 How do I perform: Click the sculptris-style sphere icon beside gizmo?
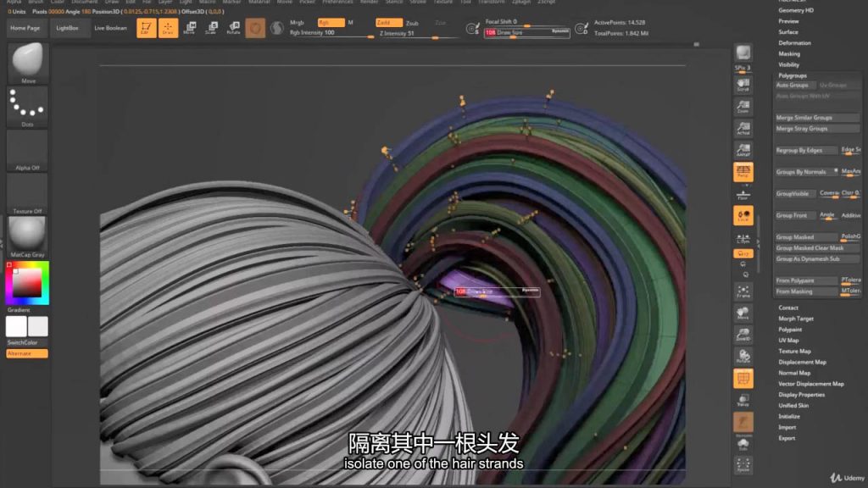tap(277, 28)
